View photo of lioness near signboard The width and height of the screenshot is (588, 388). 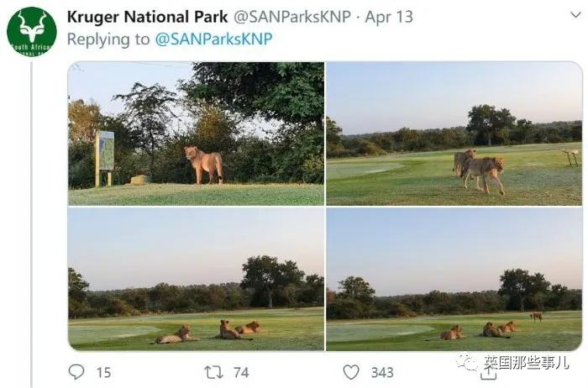tap(196, 134)
